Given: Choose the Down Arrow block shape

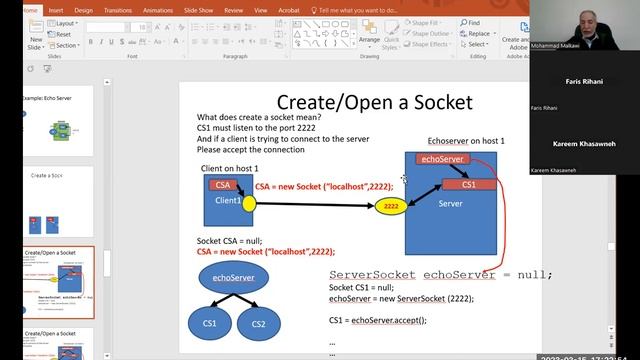Looking at the screenshot, I should click(x=336, y=34).
